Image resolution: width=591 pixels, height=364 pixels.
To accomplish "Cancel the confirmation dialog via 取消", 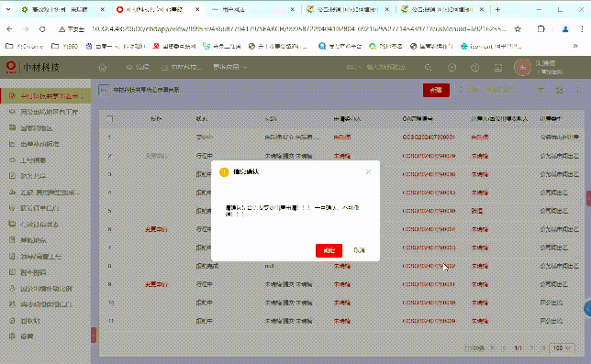I will [359, 250].
